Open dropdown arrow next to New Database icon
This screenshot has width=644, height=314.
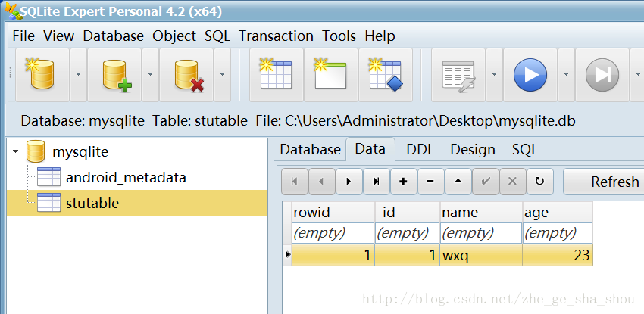(x=78, y=75)
